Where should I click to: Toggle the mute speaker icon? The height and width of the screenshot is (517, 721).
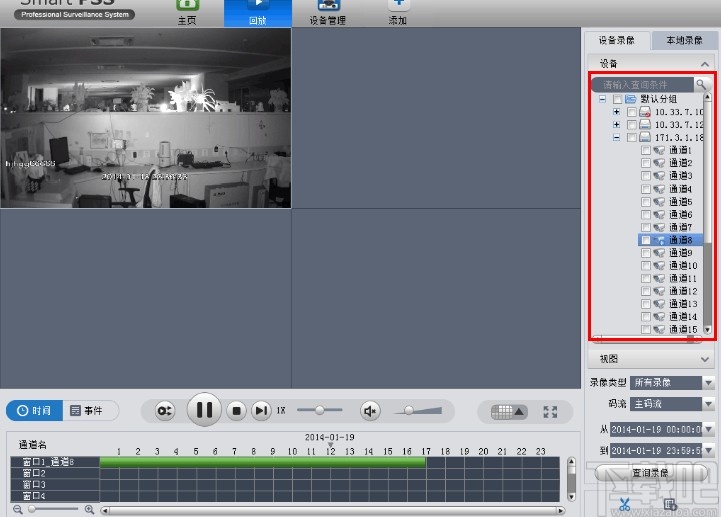[x=370, y=410]
